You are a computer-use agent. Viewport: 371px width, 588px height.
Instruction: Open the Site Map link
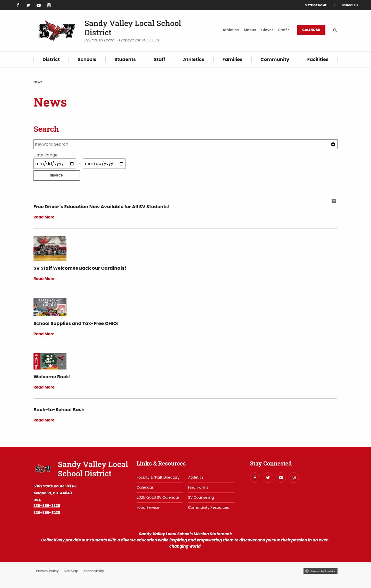pos(71,571)
